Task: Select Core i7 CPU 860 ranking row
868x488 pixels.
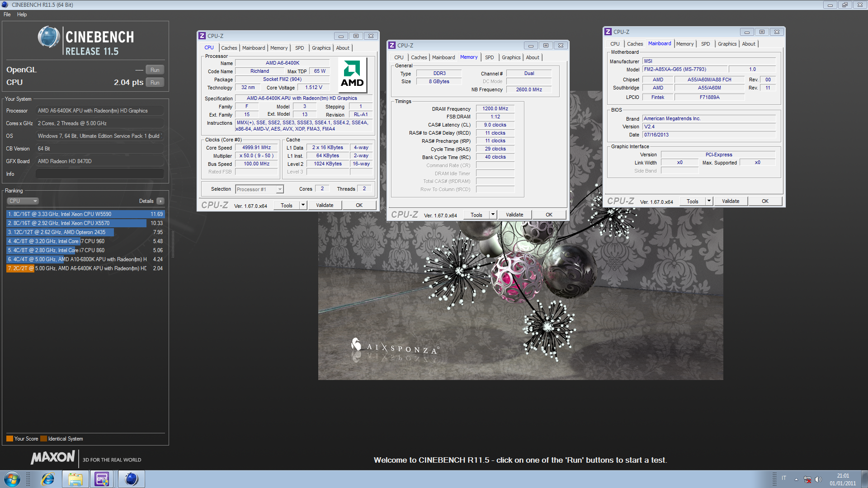Action: coord(85,250)
